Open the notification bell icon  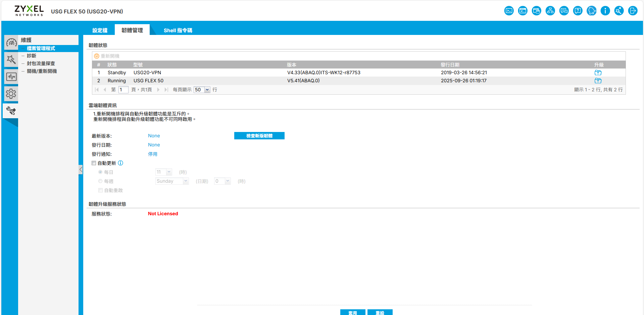tap(591, 11)
